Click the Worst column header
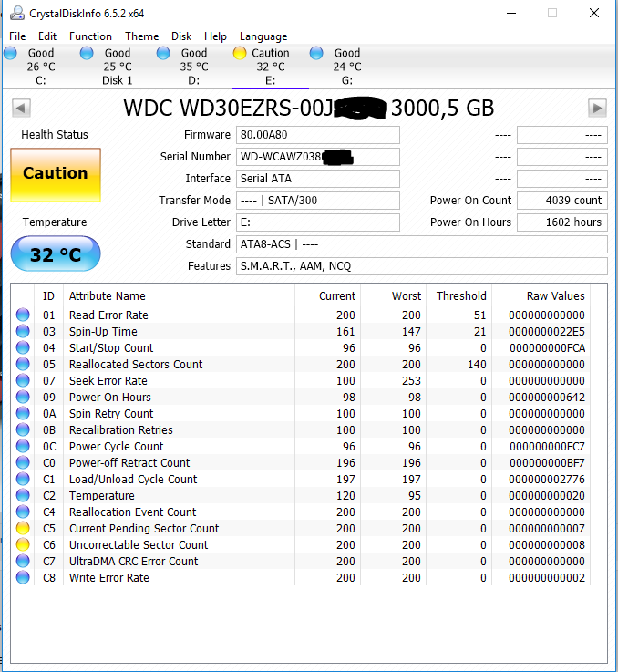Image resolution: width=618 pixels, height=672 pixels. [x=394, y=296]
